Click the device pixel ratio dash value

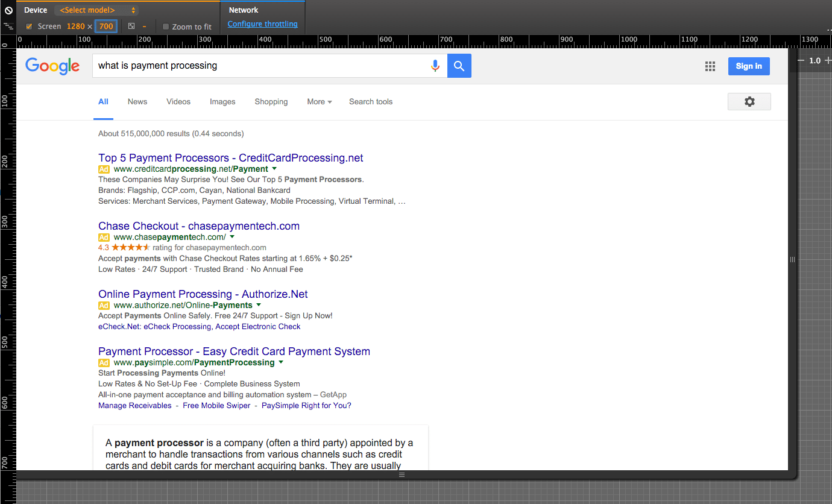point(144,27)
